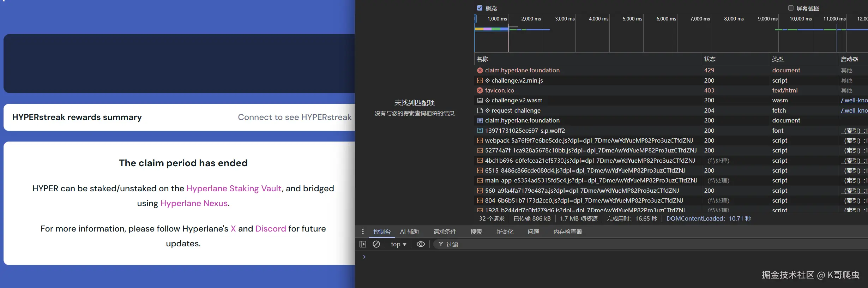Toggle the console sidebar panel icon
The height and width of the screenshot is (288, 868).
(363, 244)
